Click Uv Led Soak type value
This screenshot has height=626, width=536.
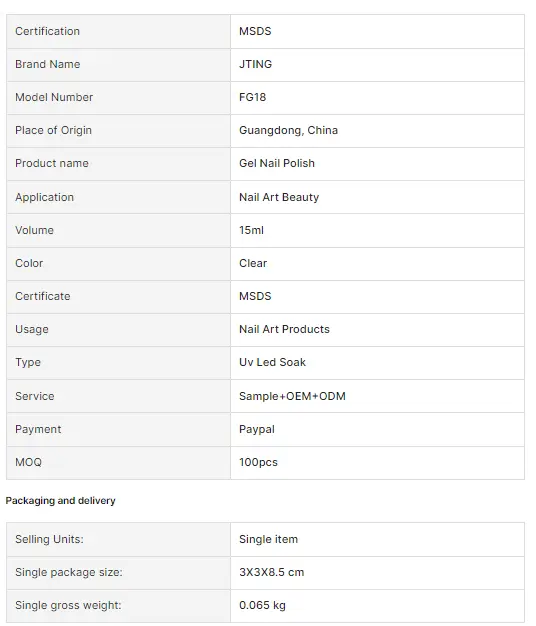coord(272,362)
